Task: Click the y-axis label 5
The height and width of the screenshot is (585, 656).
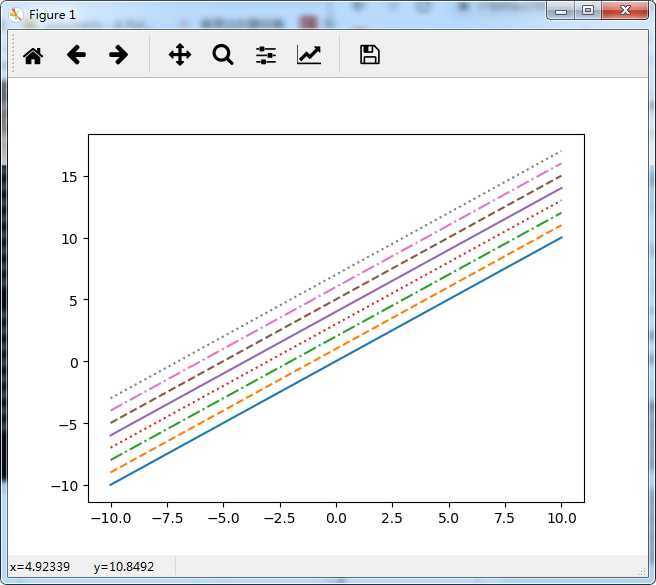Action: 74,300
